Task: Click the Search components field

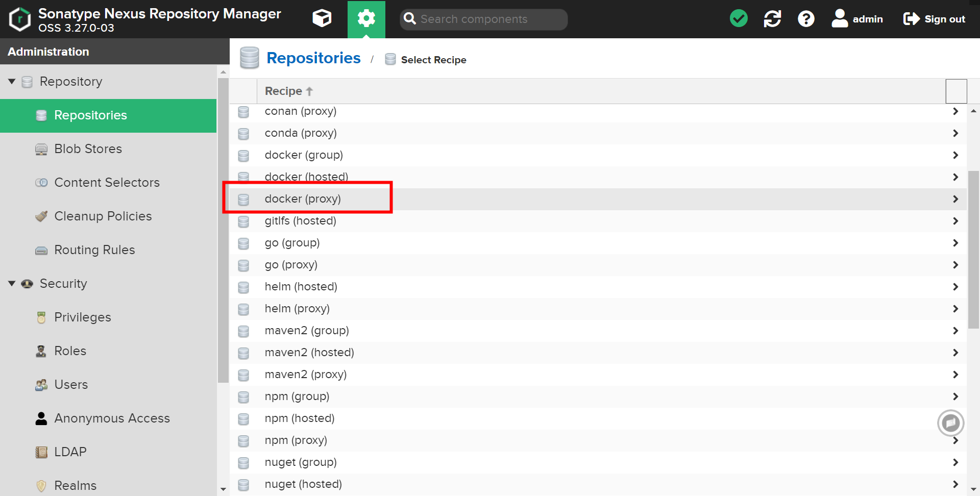Action: click(x=482, y=19)
